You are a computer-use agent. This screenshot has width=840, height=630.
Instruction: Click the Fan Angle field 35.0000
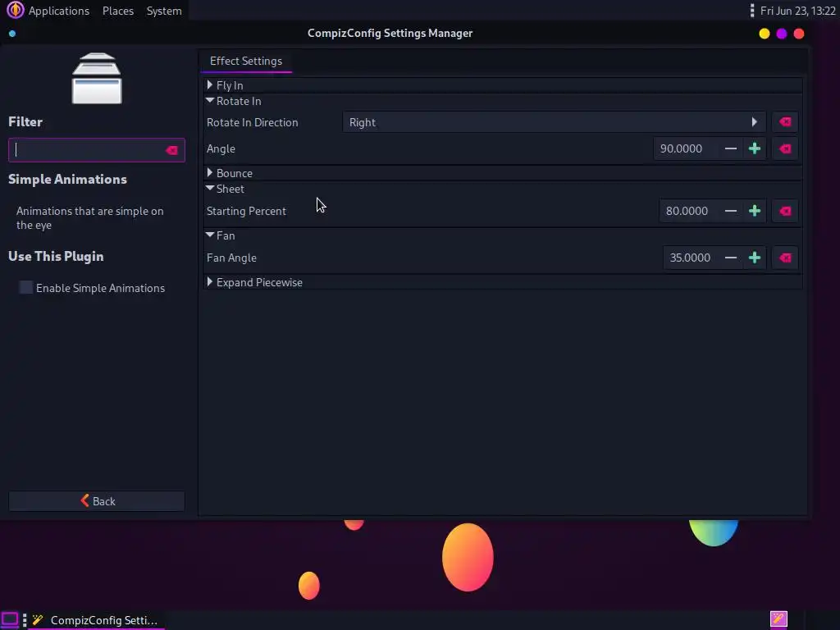(x=691, y=258)
